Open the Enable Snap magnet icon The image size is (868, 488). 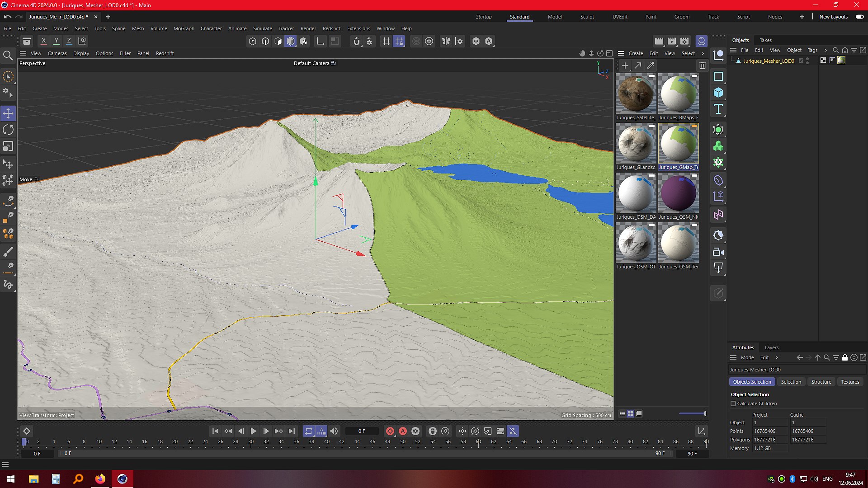click(357, 41)
